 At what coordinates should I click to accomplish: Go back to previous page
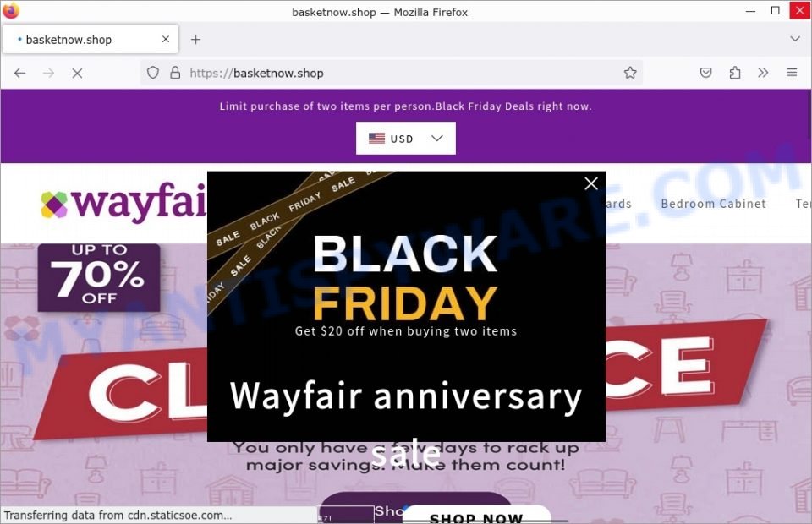pyautogui.click(x=20, y=74)
